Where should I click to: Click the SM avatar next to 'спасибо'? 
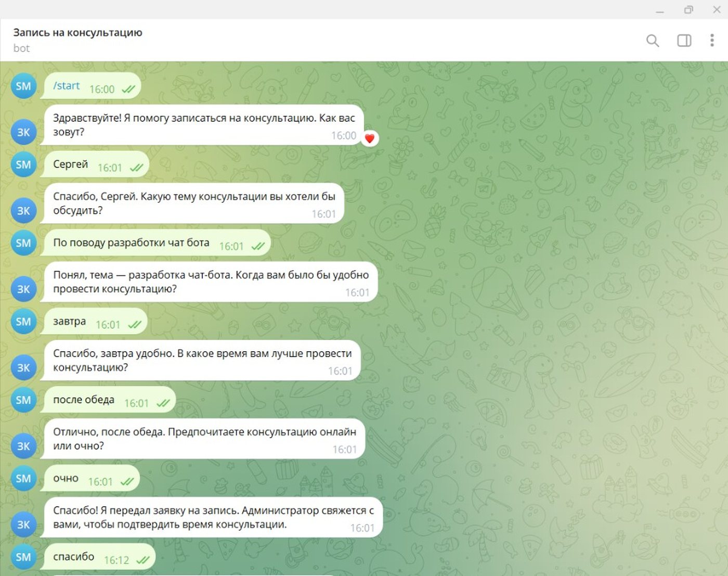tap(23, 557)
